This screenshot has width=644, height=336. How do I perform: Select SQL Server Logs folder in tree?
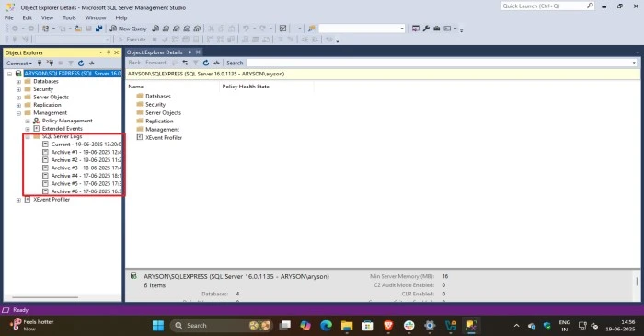[x=62, y=136]
